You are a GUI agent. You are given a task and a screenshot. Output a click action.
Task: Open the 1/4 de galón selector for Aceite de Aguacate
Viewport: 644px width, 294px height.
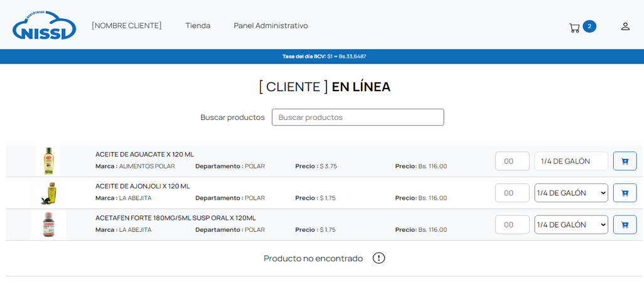click(571, 161)
